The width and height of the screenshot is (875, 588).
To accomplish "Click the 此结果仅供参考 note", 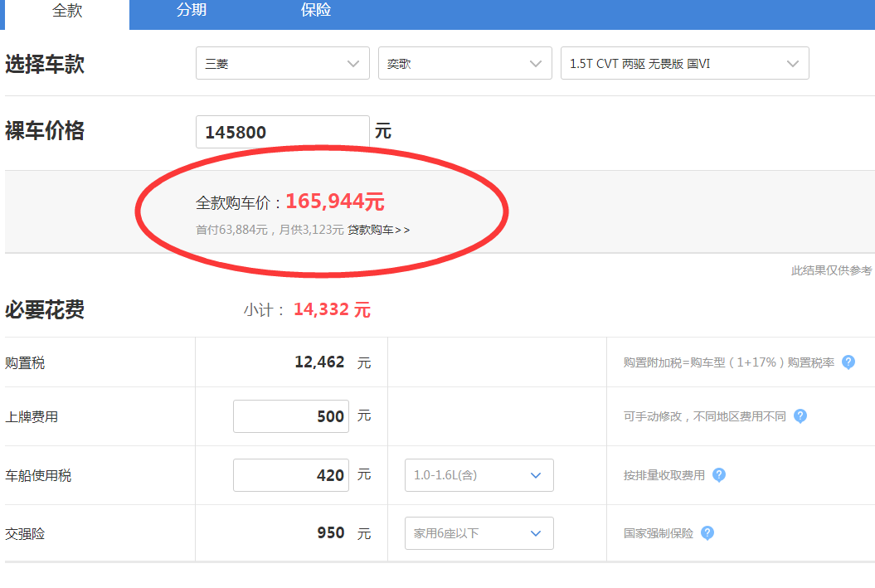I will 831,270.
